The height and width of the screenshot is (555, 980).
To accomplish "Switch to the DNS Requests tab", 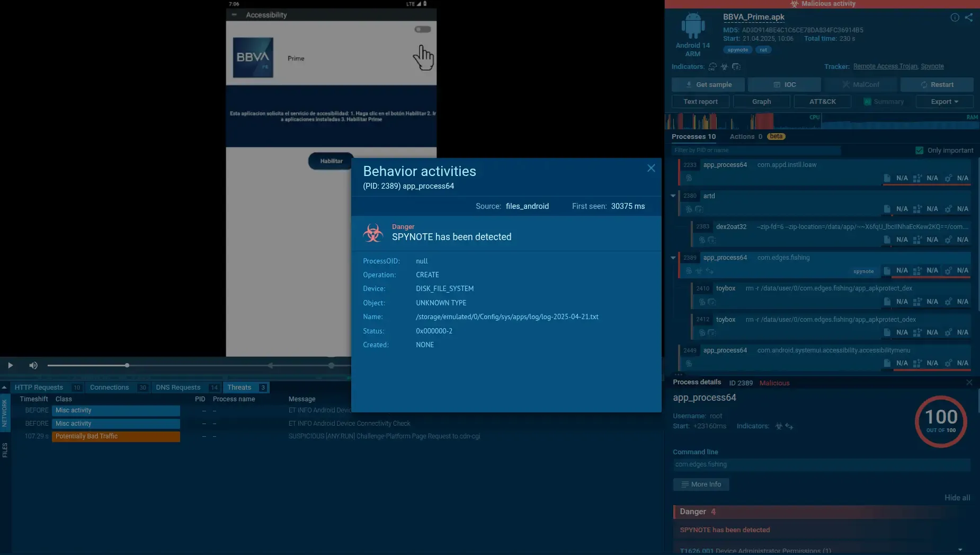I will 178,387.
